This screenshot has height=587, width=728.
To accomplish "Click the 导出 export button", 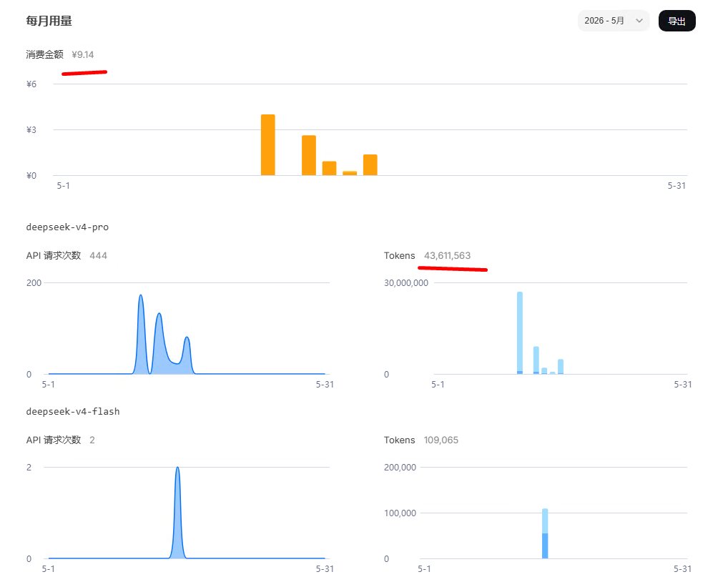I will coord(677,21).
